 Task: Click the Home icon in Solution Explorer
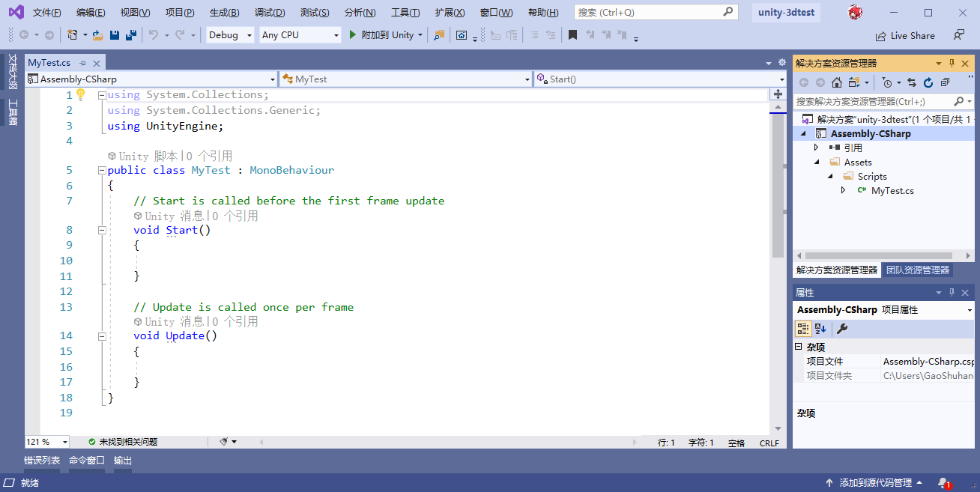(x=837, y=82)
